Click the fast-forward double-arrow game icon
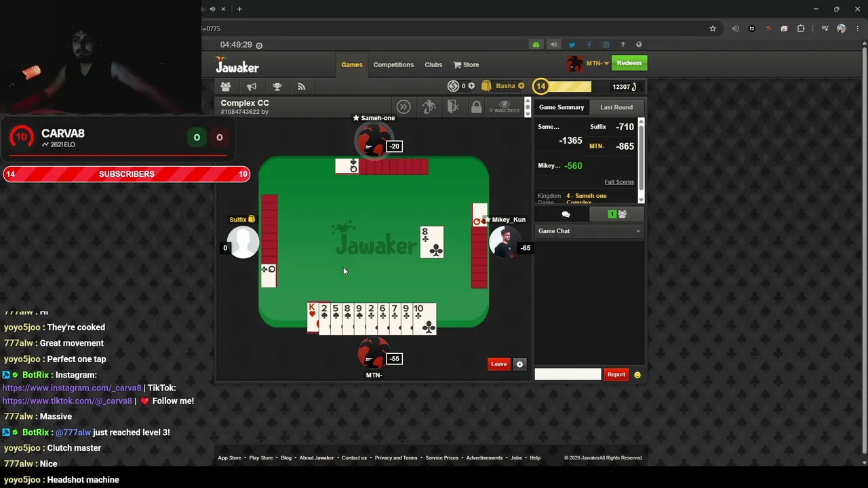Image resolution: width=868 pixels, height=488 pixels. 403,107
